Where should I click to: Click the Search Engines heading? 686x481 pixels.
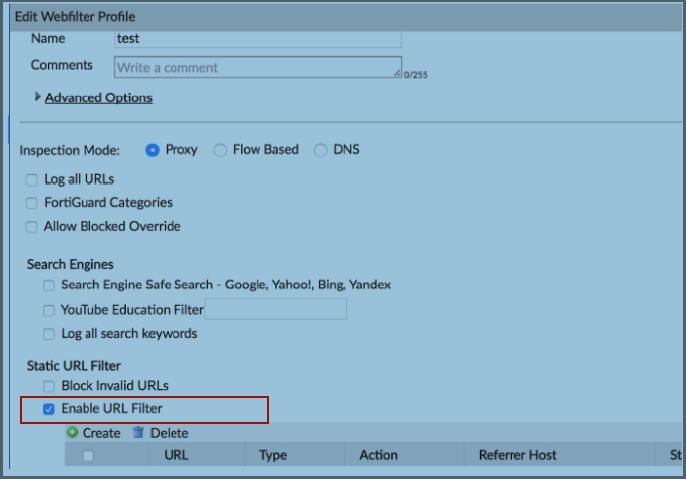70,264
